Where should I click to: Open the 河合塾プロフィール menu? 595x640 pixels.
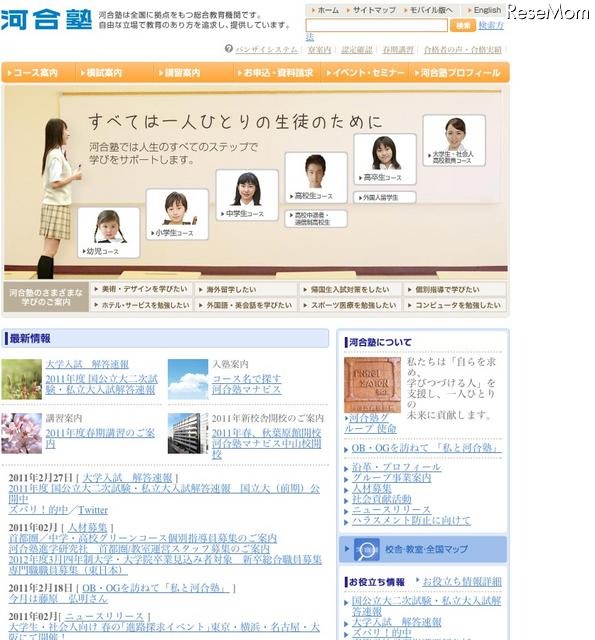click(x=460, y=73)
